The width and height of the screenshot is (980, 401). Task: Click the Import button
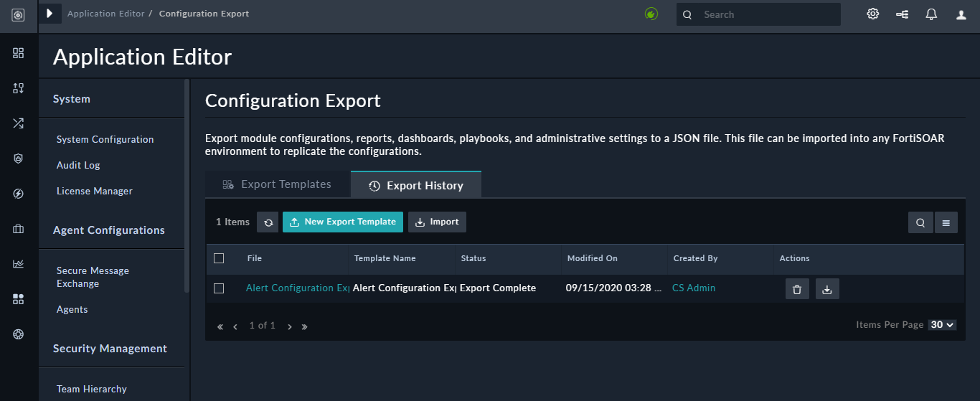pyautogui.click(x=438, y=222)
